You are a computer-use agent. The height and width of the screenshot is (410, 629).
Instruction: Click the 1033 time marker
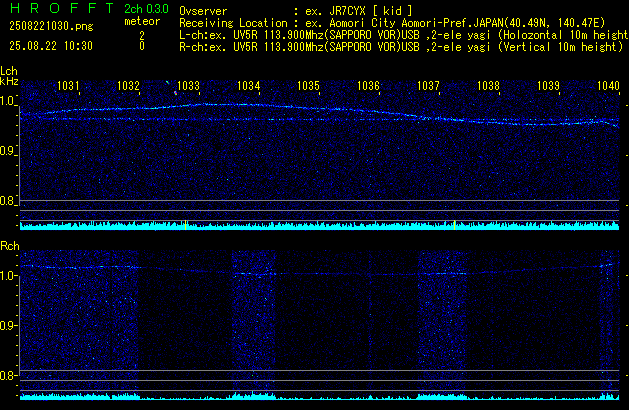point(188,86)
